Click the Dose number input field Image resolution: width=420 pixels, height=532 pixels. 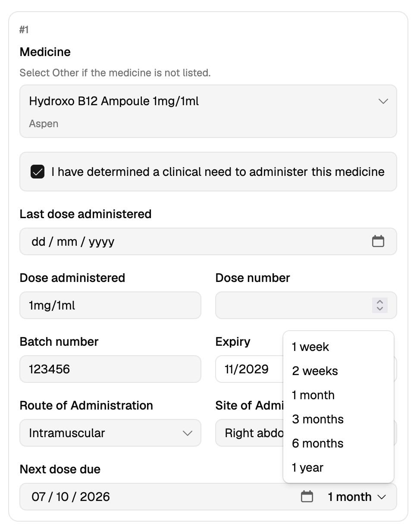[x=306, y=305]
